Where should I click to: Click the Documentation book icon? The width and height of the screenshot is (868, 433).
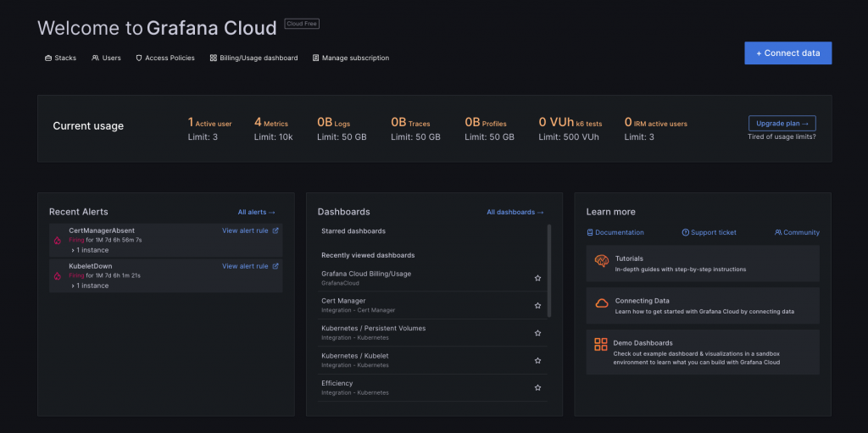tap(590, 232)
